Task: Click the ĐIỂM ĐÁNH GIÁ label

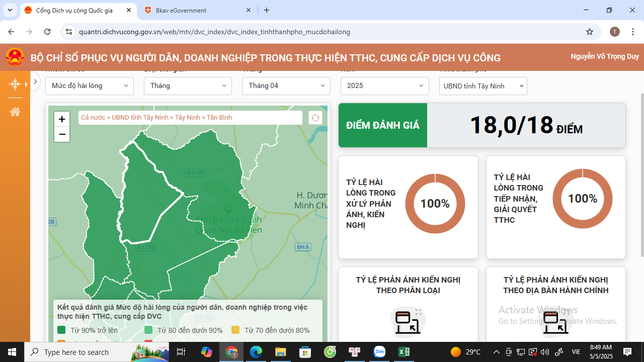Action: [383, 125]
